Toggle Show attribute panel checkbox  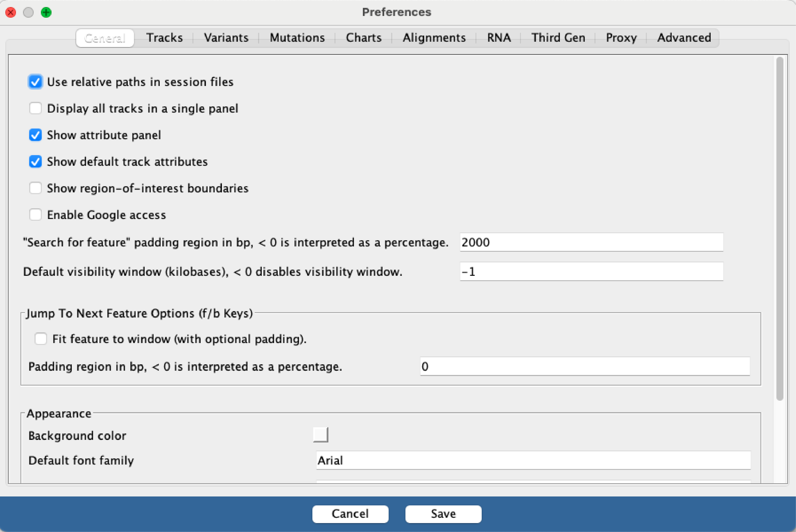coord(35,135)
